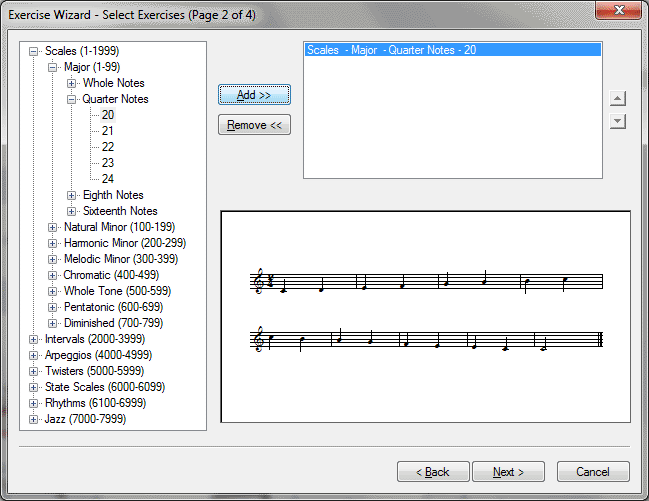
Task: Cancel the Exercise Wizard
Action: (x=593, y=472)
